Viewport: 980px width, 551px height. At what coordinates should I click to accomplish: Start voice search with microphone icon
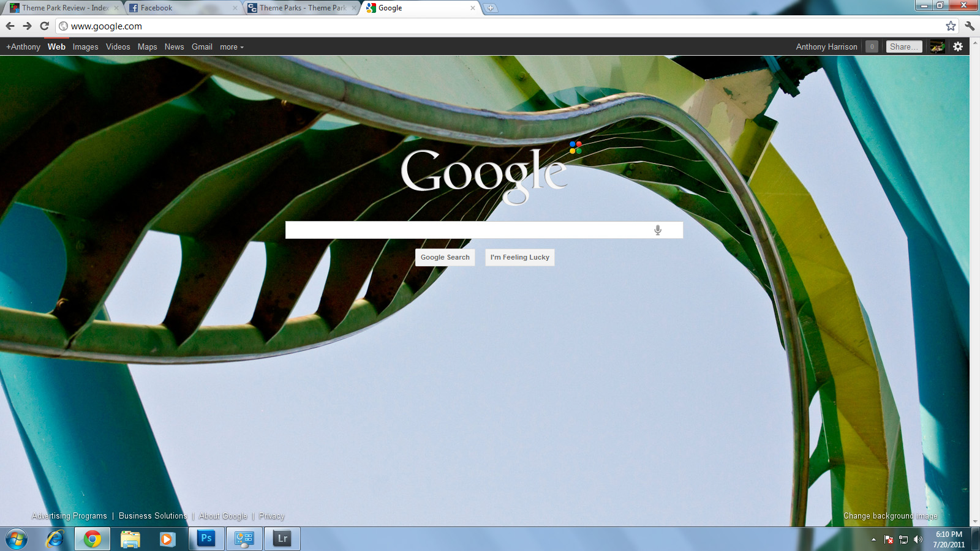658,230
